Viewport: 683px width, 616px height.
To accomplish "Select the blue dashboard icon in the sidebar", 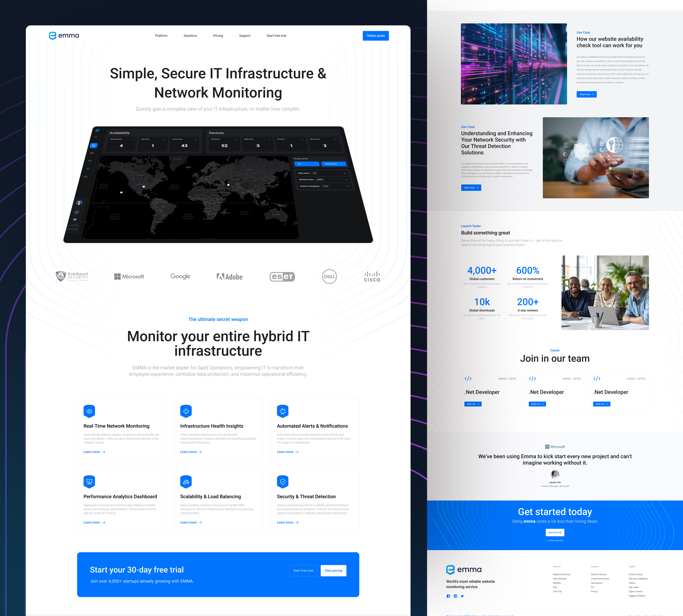I will tap(94, 145).
